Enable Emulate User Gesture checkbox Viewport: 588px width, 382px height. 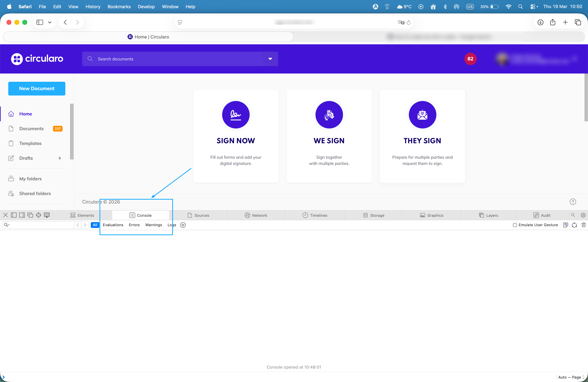(515, 225)
